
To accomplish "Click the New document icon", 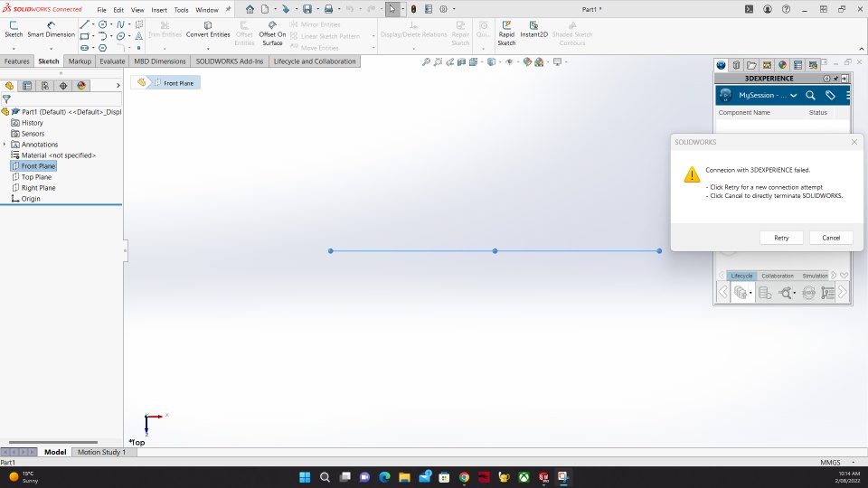I will pos(265,9).
